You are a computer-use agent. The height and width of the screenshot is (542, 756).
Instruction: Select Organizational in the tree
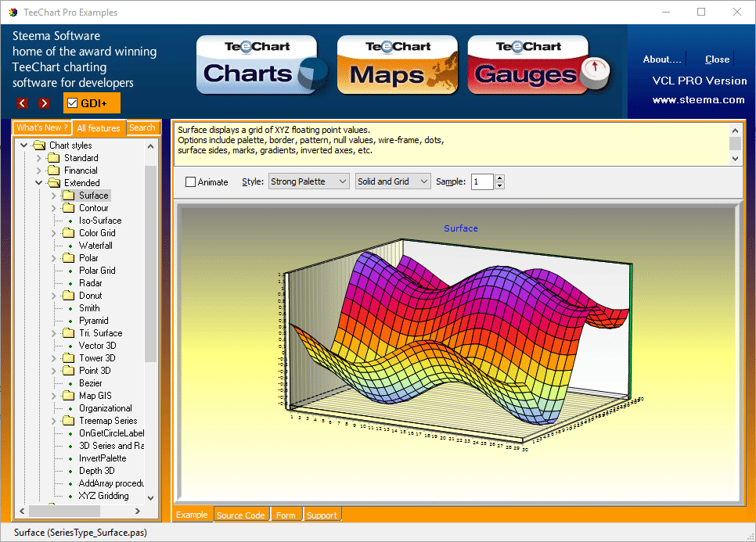coord(105,408)
